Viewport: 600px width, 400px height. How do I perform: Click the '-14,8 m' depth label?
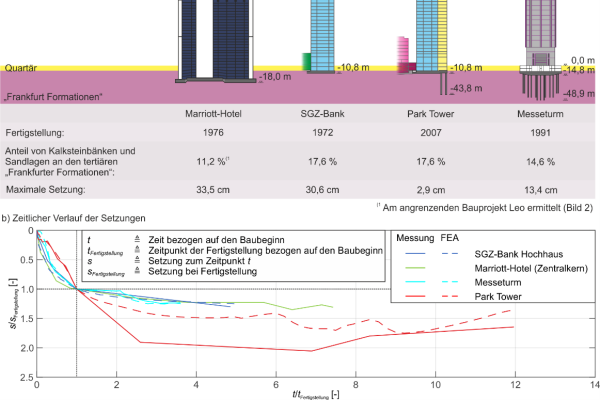point(579,70)
